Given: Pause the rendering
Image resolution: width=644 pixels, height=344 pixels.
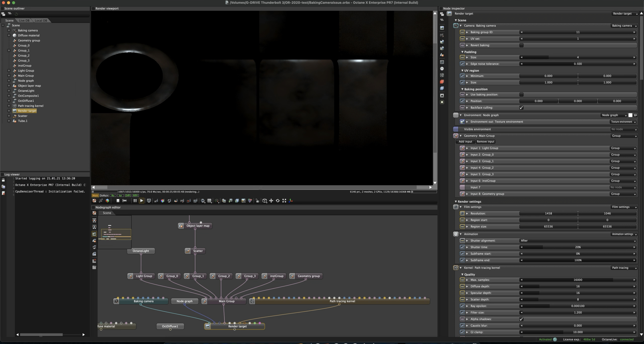Looking at the screenshot, I should pos(135,201).
